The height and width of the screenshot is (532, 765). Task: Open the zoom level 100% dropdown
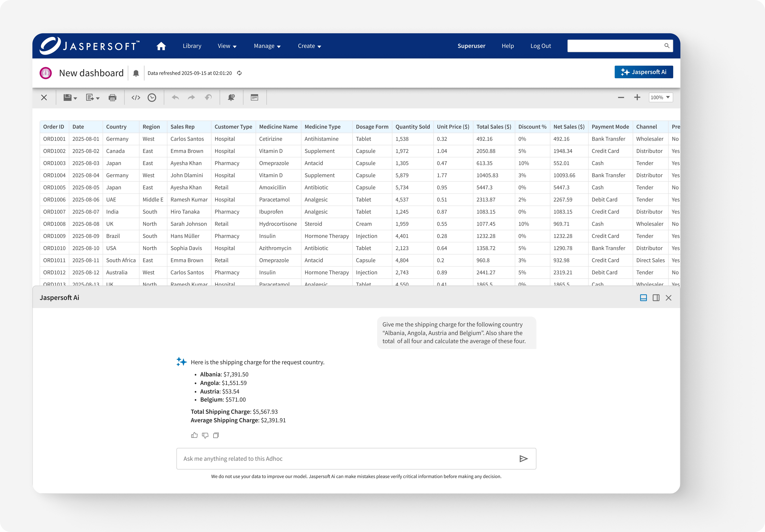(661, 98)
